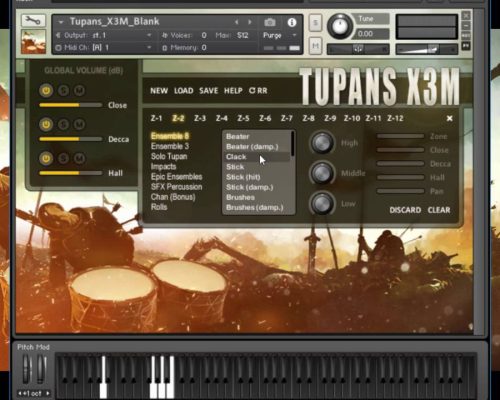Adjust the instrument volume slider

pyautogui.click(x=426, y=50)
